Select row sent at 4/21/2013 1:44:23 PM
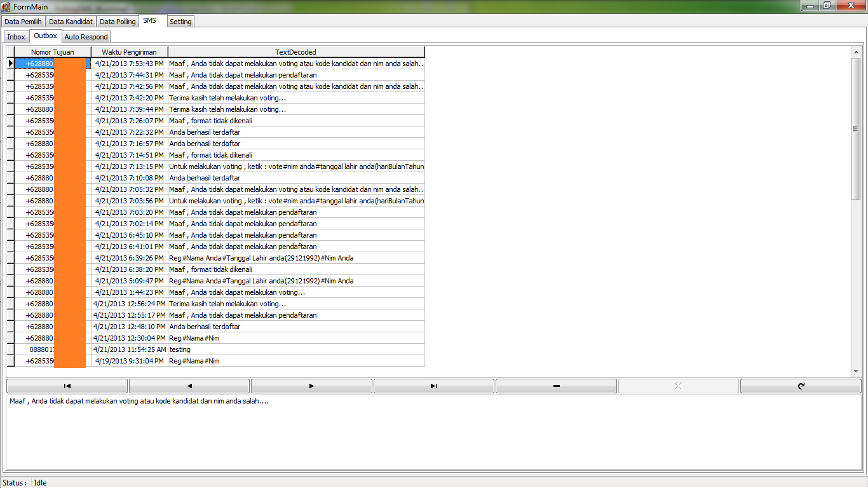Screen dimensions: 868x488 (216, 292)
